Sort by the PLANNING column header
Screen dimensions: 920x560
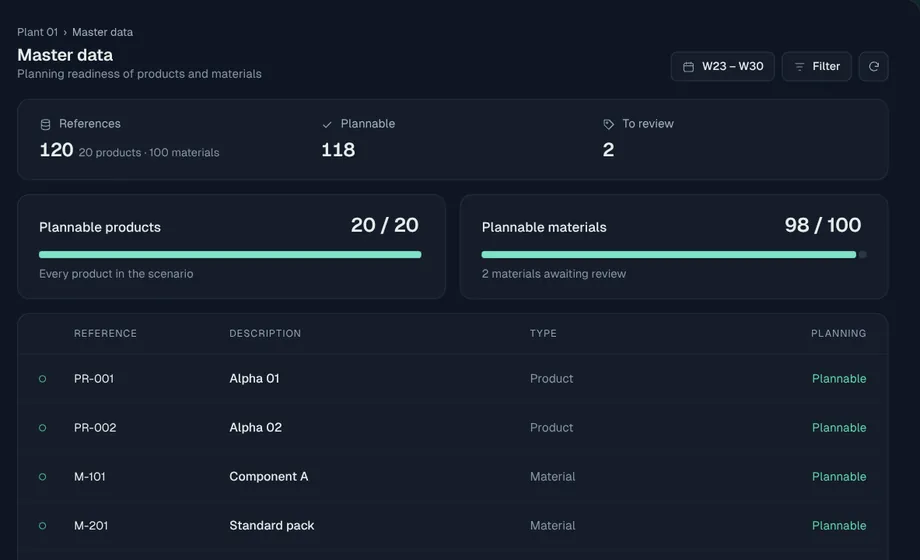838,333
